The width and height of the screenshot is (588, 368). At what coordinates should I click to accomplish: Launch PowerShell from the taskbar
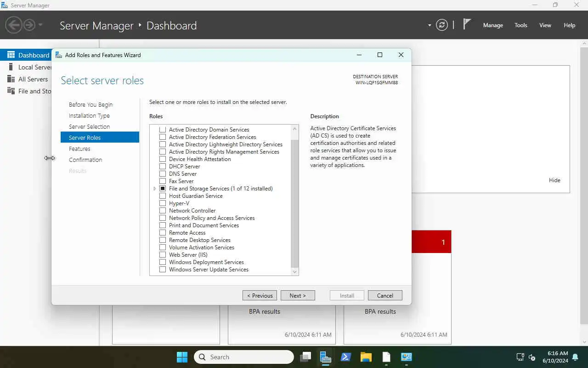pos(346,357)
